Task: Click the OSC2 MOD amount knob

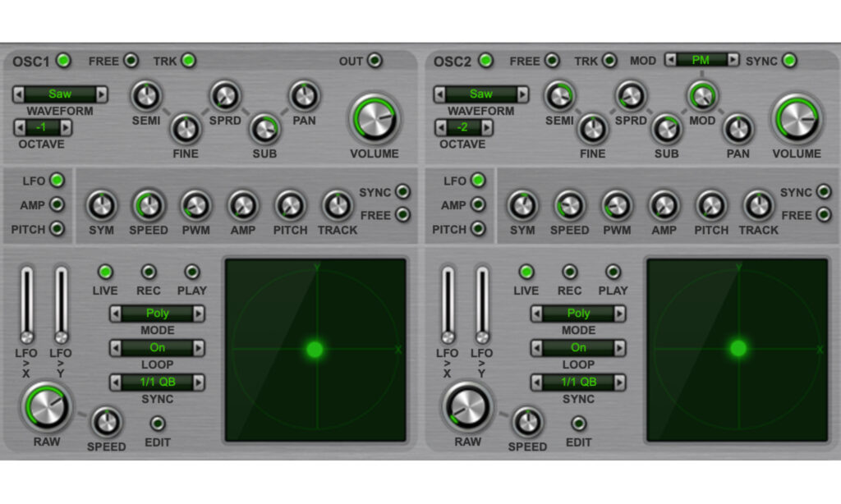Action: (701, 96)
